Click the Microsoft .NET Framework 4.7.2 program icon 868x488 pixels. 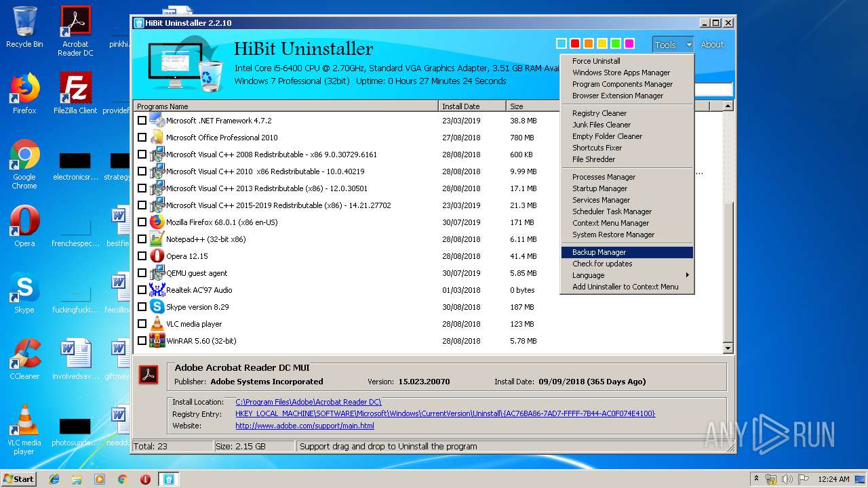click(x=157, y=120)
